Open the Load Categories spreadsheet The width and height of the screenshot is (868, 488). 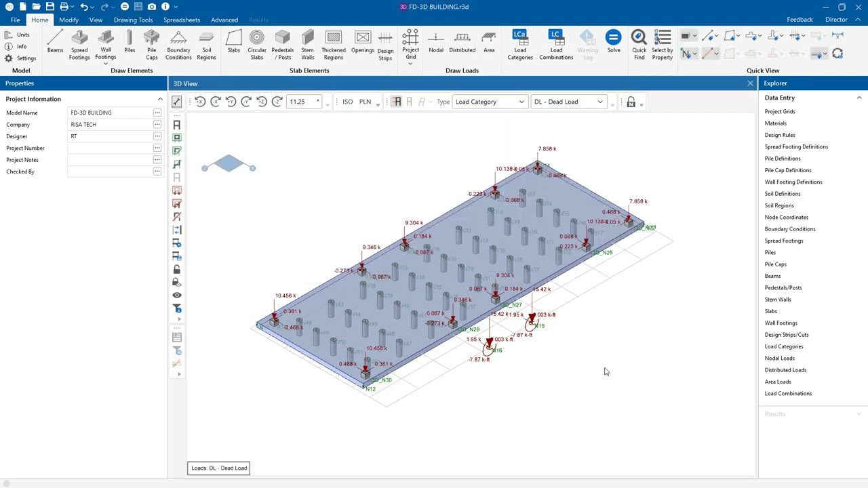click(x=520, y=45)
